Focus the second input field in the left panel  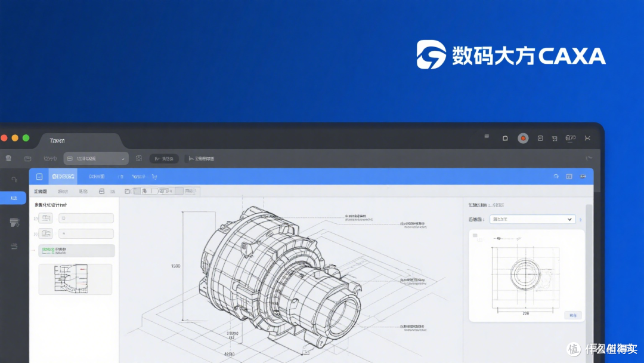[x=86, y=234]
